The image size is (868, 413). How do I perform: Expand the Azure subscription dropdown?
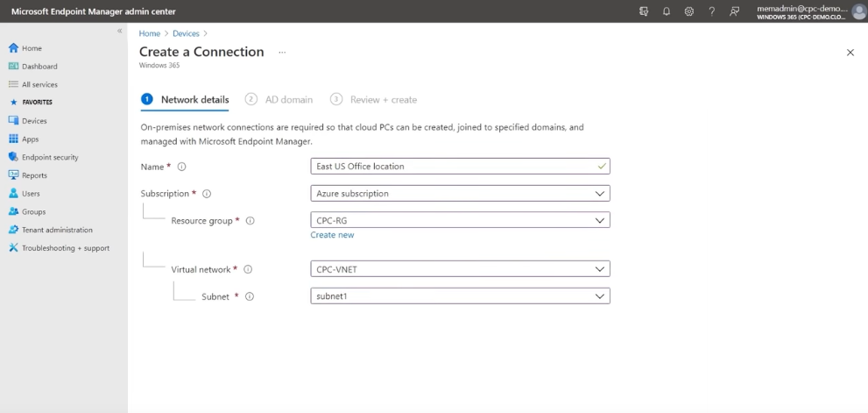(x=460, y=193)
